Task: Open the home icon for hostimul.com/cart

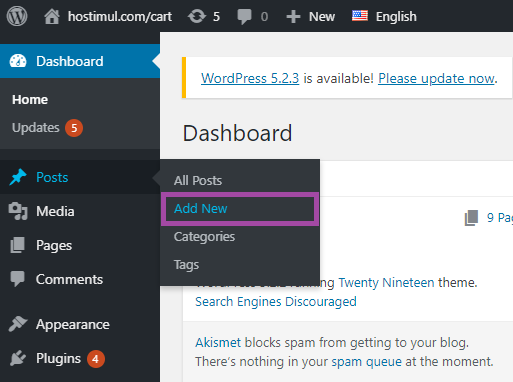Action: (x=52, y=16)
